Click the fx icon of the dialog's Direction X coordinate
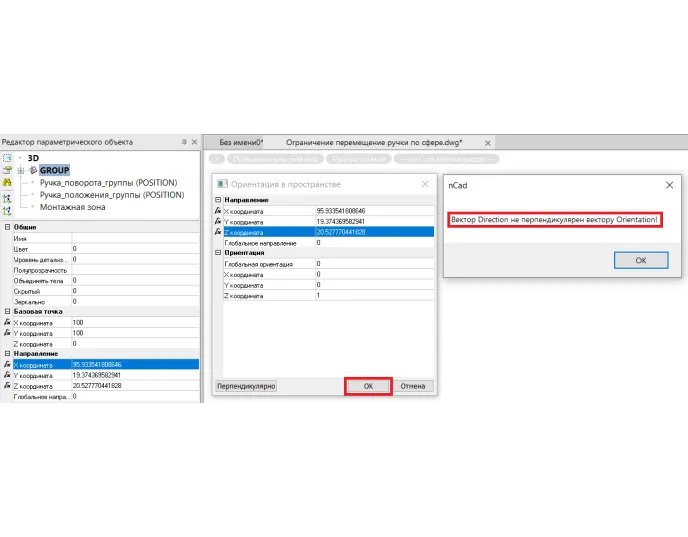The image size is (688, 537). pos(218,211)
